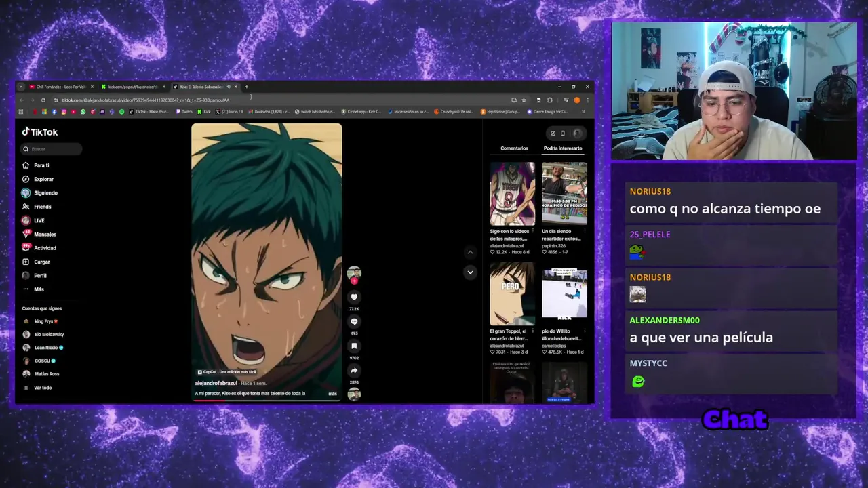868x488 pixels.
Task: Open options dots on pie de Willito video
Action: [x=585, y=331]
